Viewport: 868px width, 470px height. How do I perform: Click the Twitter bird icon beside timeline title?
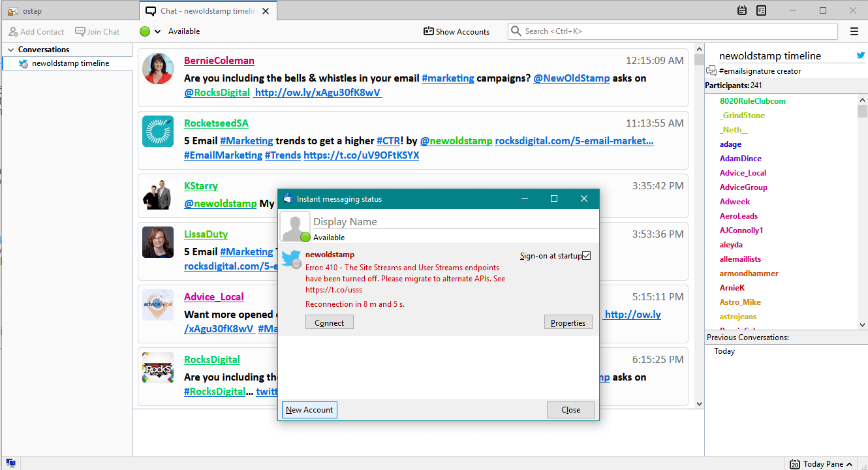(x=861, y=55)
